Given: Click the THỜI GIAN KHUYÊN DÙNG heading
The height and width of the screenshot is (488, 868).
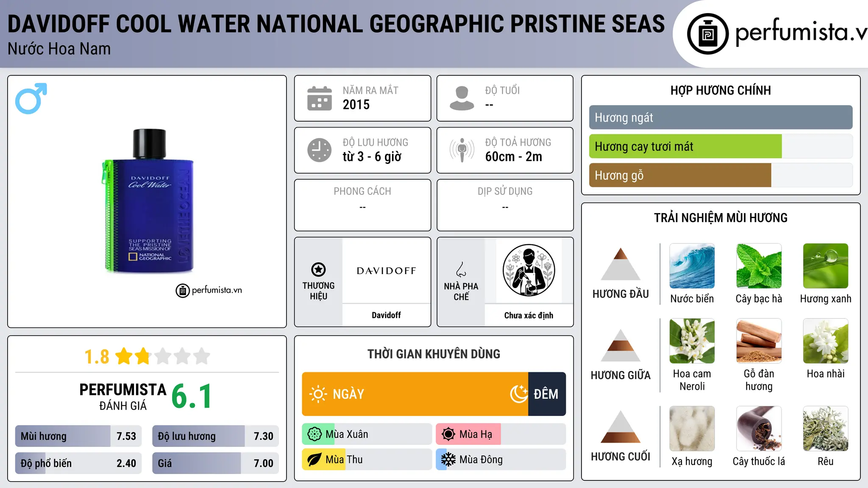Looking at the screenshot, I should pyautogui.click(x=434, y=354).
